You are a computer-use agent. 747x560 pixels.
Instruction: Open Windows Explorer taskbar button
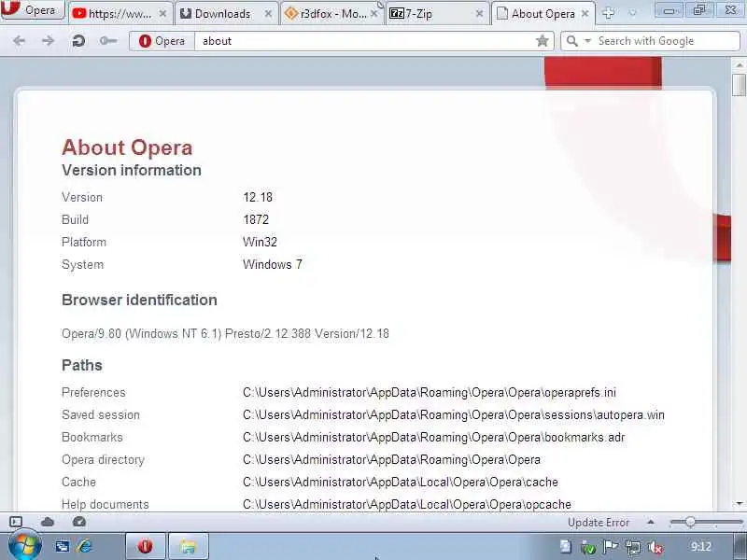(x=189, y=546)
